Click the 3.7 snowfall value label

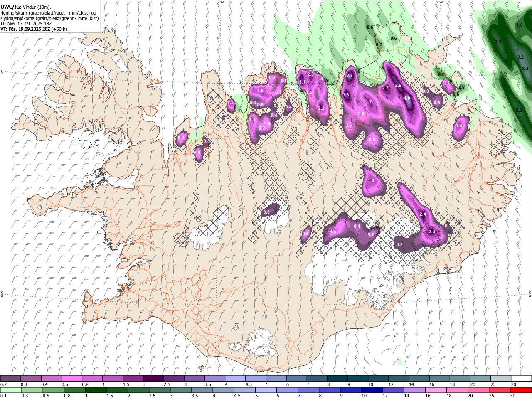[350, 76]
